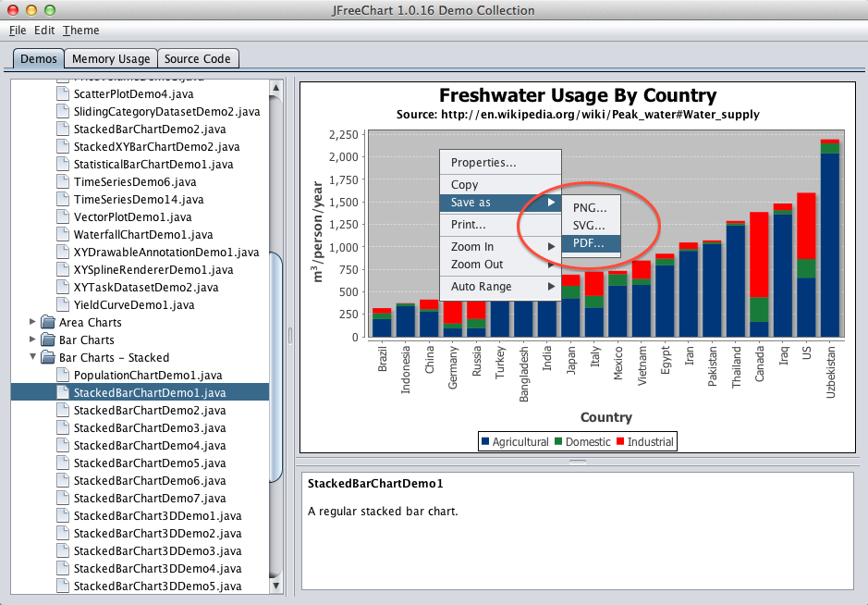The width and height of the screenshot is (868, 605).
Task: Click the StackedBarChartDemo7.java file icon
Action: (63, 498)
